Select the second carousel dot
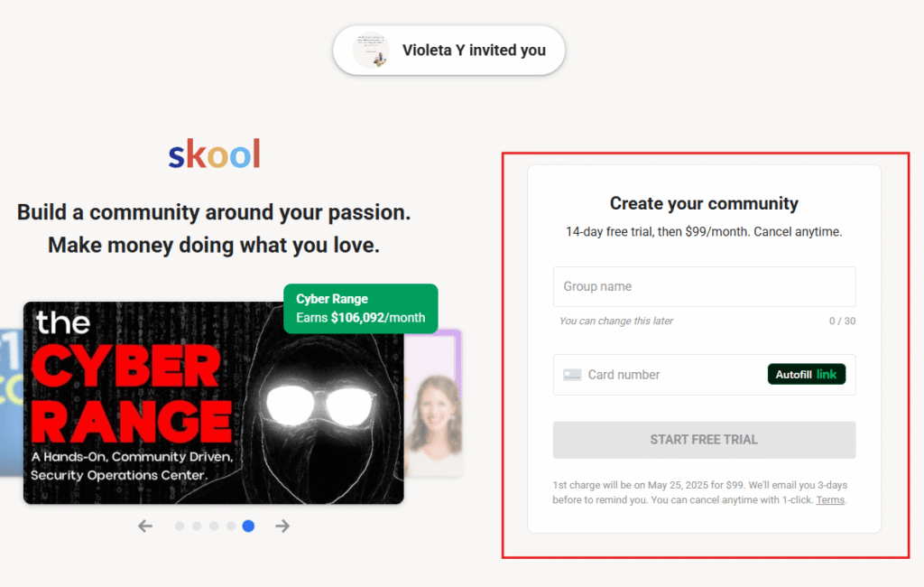924x587 pixels. [x=197, y=526]
